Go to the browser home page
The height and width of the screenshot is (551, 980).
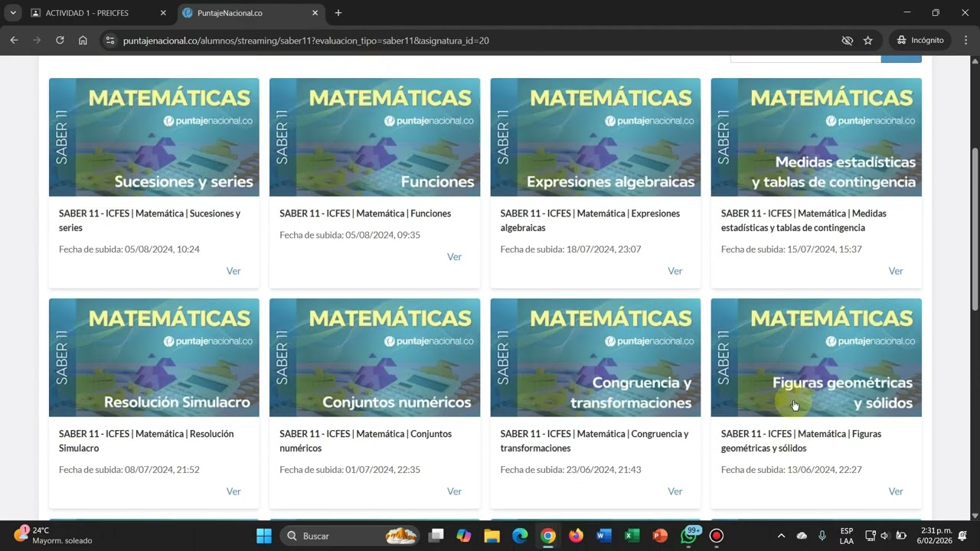pyautogui.click(x=83, y=41)
